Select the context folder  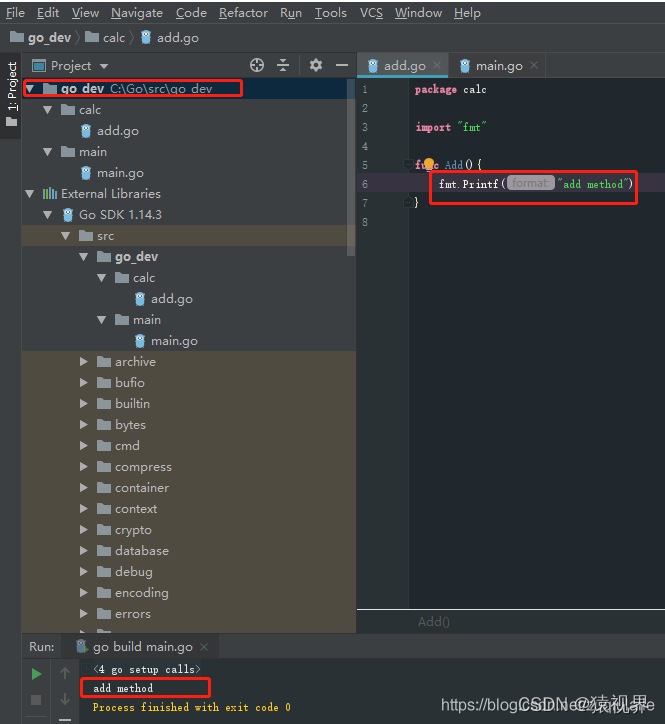(136, 509)
